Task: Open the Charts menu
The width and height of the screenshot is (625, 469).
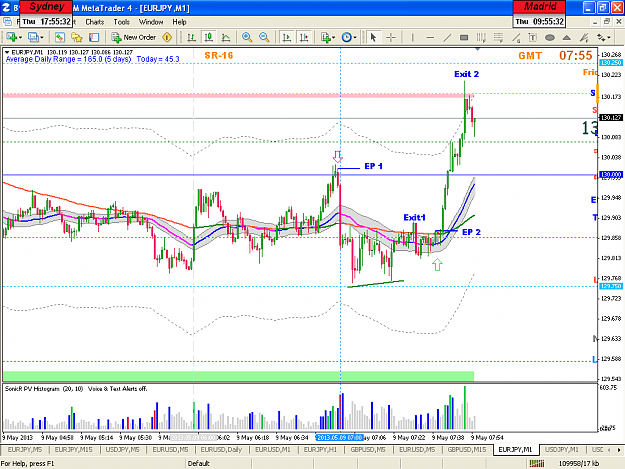Action: (x=95, y=22)
